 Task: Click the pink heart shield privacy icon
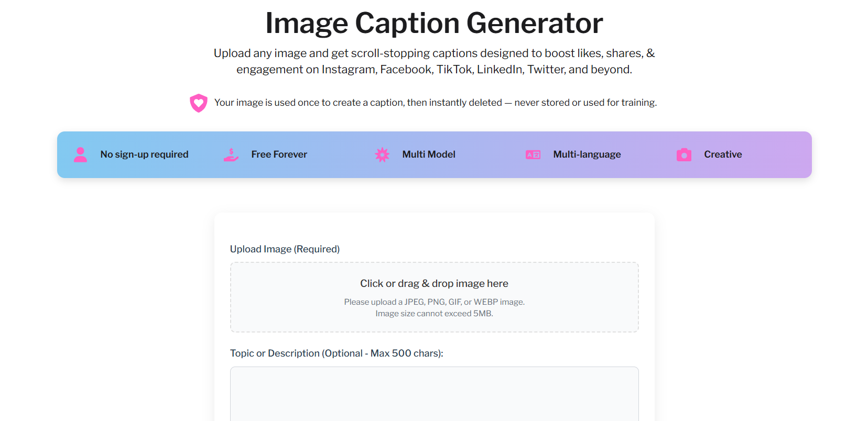coord(199,103)
